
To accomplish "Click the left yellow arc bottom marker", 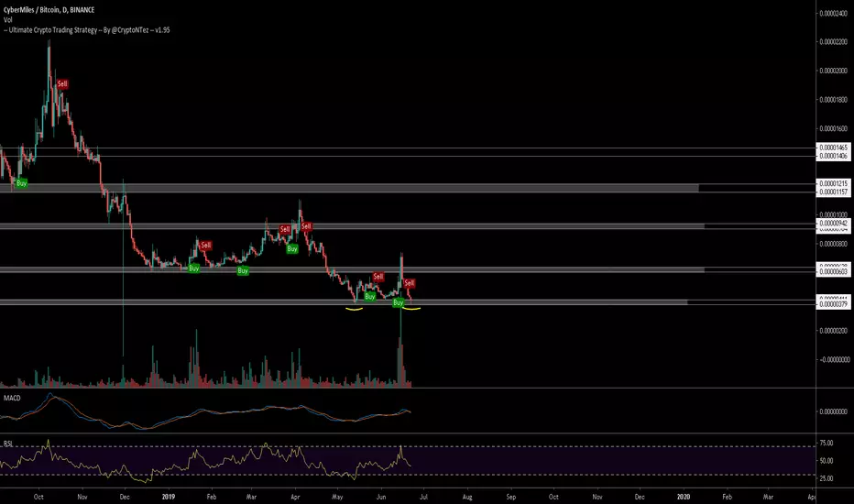I will (354, 309).
